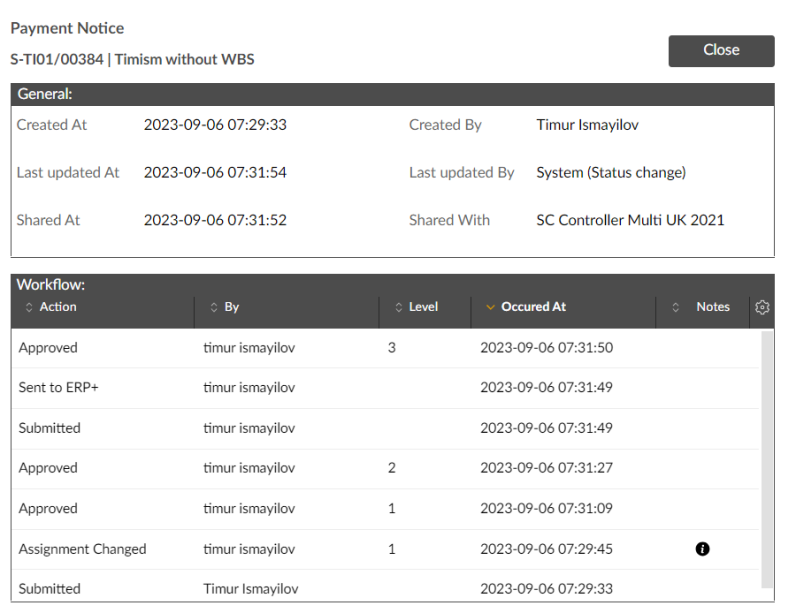Click sort arrows icon beside Notes header
796x613 pixels.
[x=676, y=307]
